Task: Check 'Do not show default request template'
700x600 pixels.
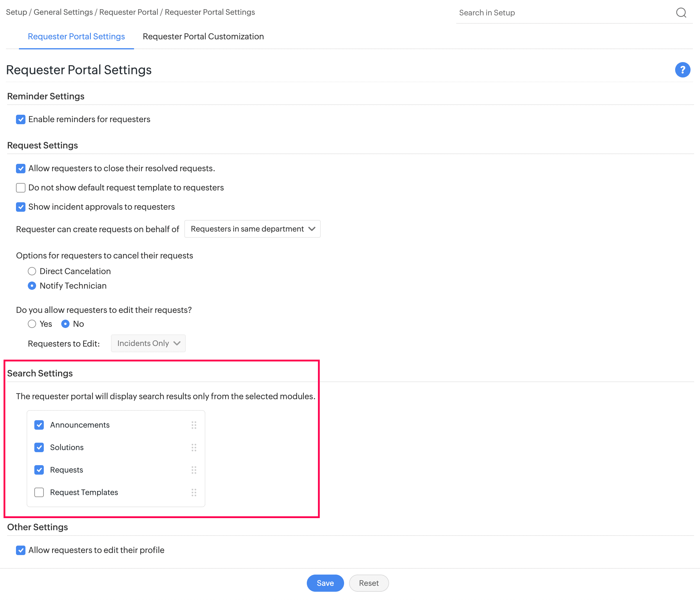Action: (x=21, y=187)
